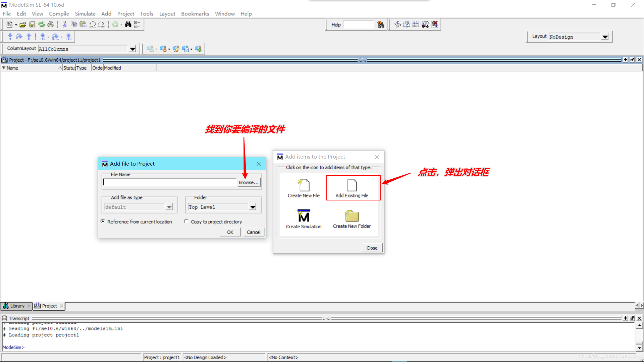Select Reference from current location radio

click(x=103, y=221)
